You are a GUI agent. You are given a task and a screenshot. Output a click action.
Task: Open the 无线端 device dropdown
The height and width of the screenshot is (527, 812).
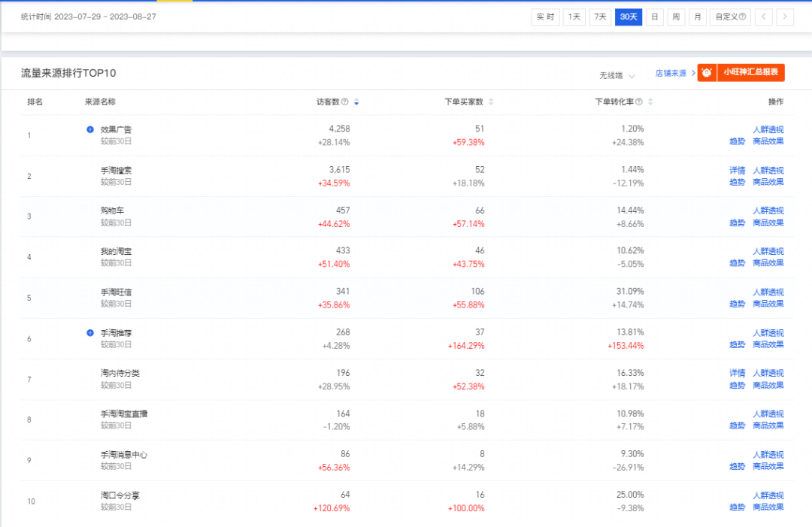click(x=617, y=75)
